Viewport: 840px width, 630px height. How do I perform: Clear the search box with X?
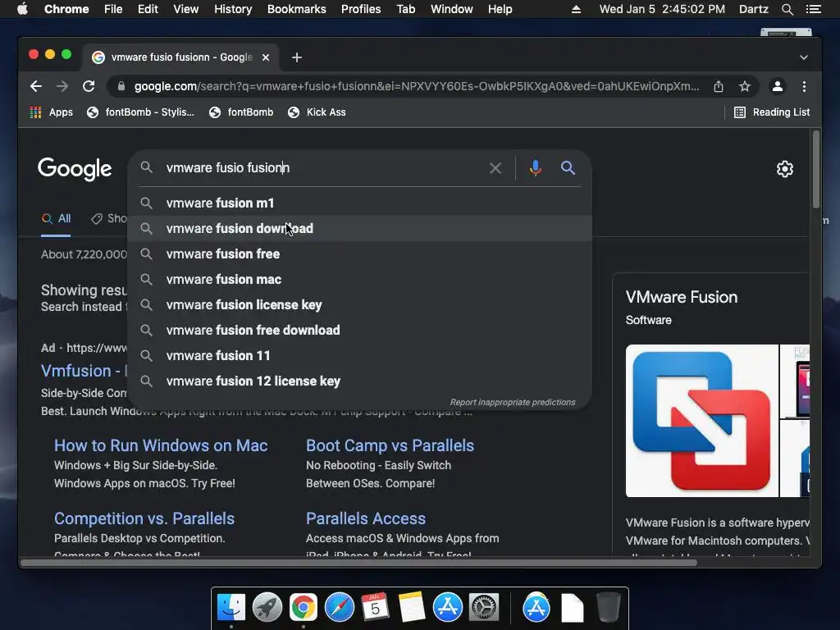pyautogui.click(x=495, y=168)
